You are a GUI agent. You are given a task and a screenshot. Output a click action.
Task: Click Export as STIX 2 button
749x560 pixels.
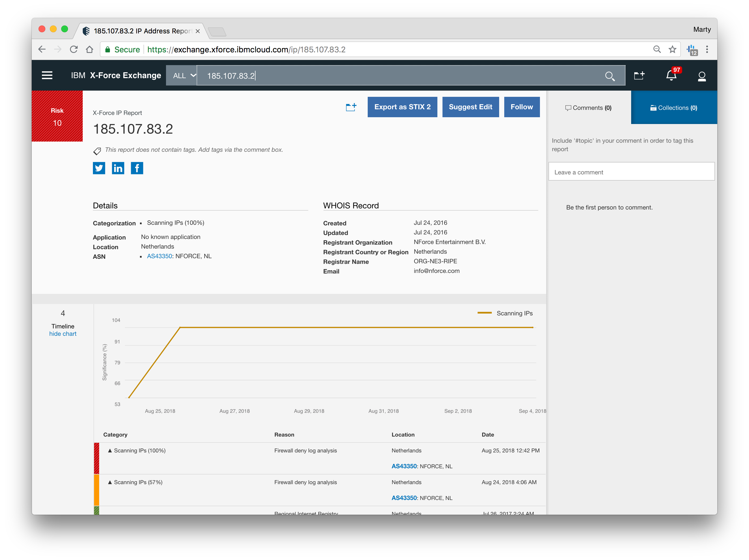pyautogui.click(x=402, y=107)
